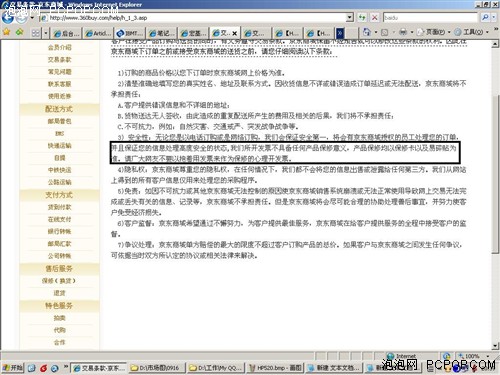Open the 合作 sidebar link
The height and width of the screenshot is (375, 500).
click(x=59, y=342)
